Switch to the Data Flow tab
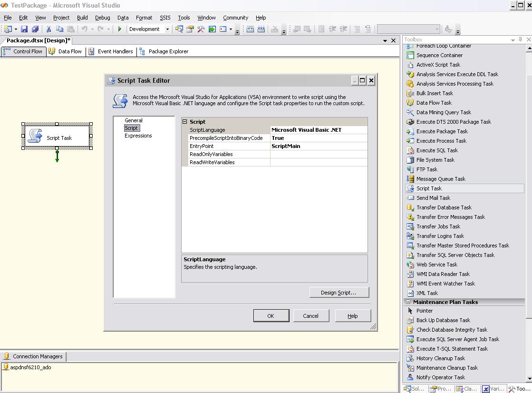The height and width of the screenshot is (393, 532). click(69, 51)
